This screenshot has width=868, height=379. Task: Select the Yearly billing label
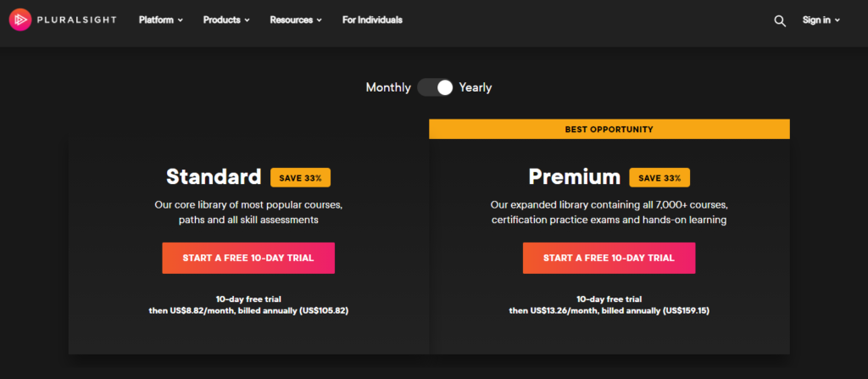(476, 87)
